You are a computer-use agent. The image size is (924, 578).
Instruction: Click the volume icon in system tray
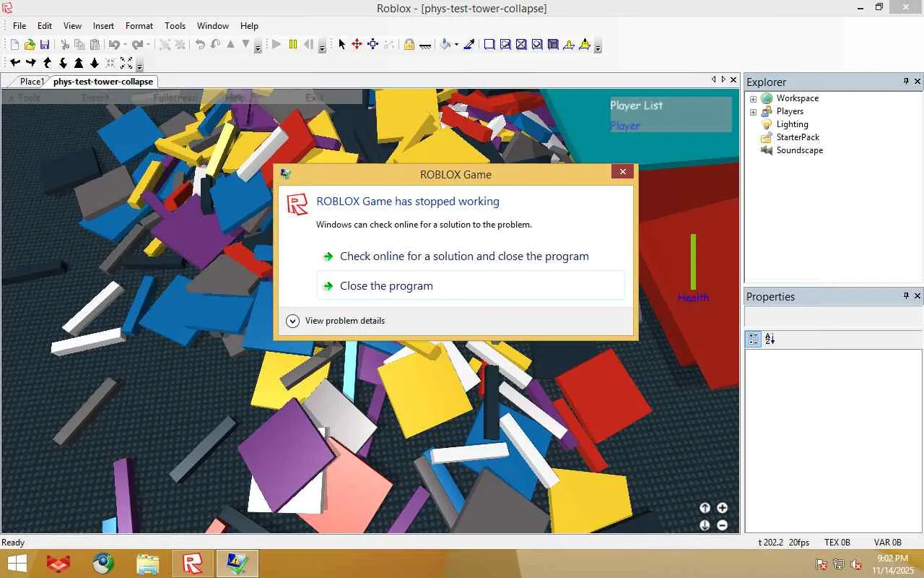(856, 564)
